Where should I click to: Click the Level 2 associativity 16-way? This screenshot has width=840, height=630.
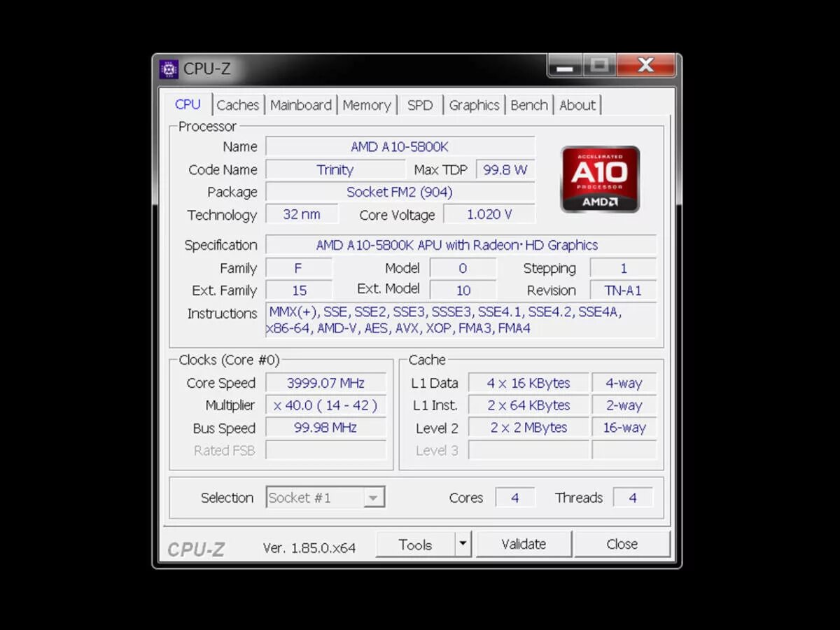click(x=624, y=428)
